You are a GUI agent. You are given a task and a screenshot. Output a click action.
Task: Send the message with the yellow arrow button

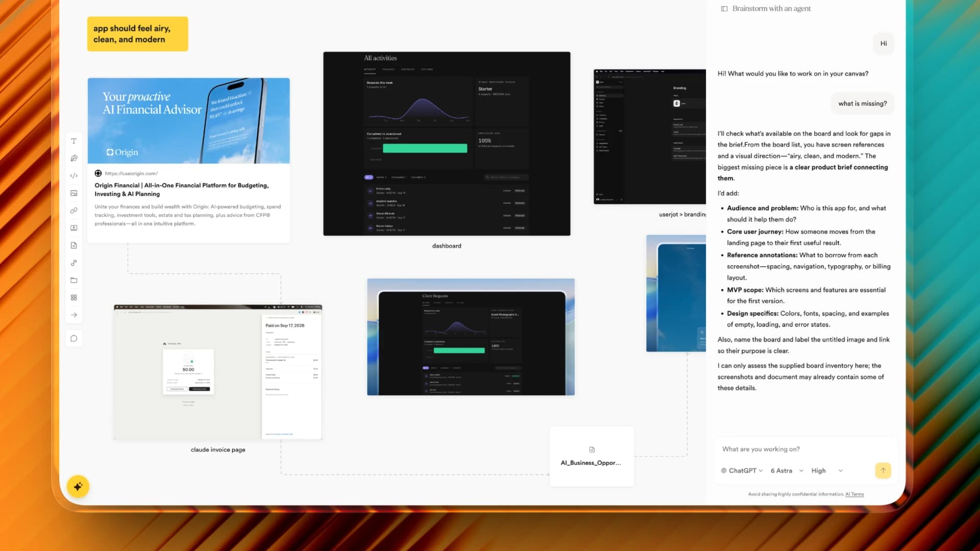pyautogui.click(x=883, y=470)
